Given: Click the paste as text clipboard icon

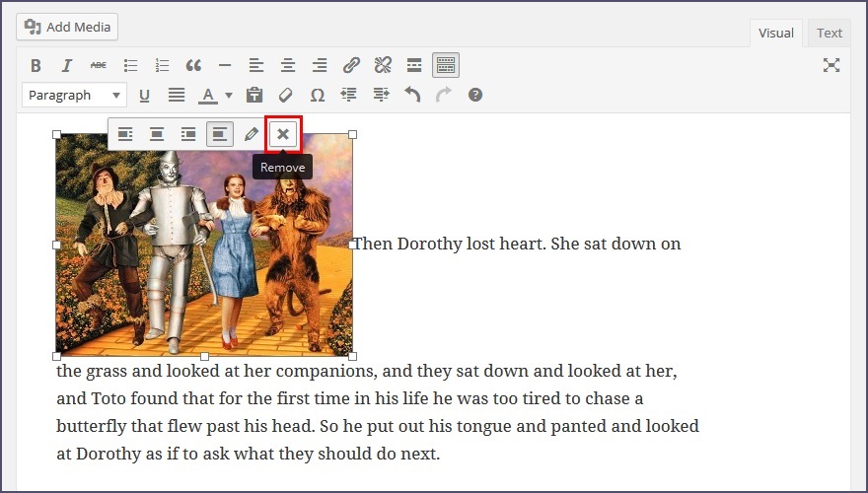Looking at the screenshot, I should click(x=254, y=96).
